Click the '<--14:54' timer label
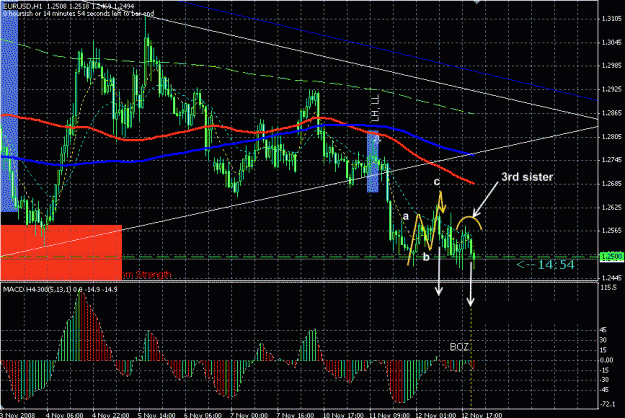Image resolution: width=625 pixels, height=418 pixels. tap(546, 265)
